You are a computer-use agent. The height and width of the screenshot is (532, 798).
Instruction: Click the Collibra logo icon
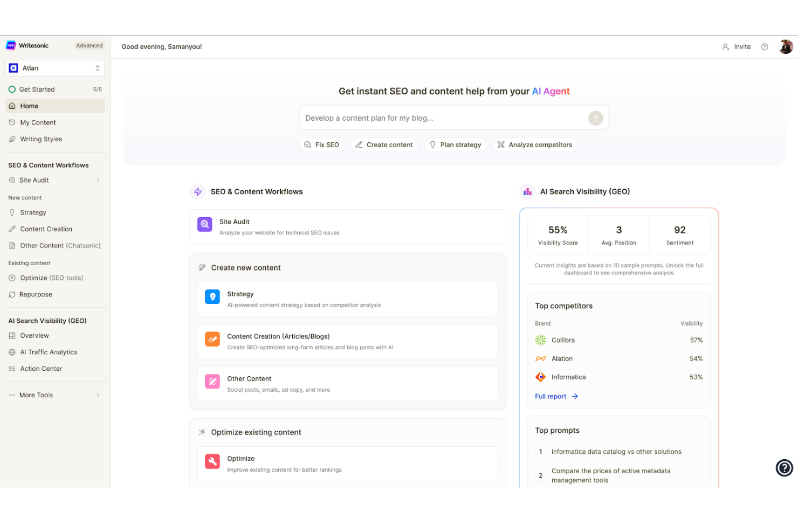click(x=540, y=340)
